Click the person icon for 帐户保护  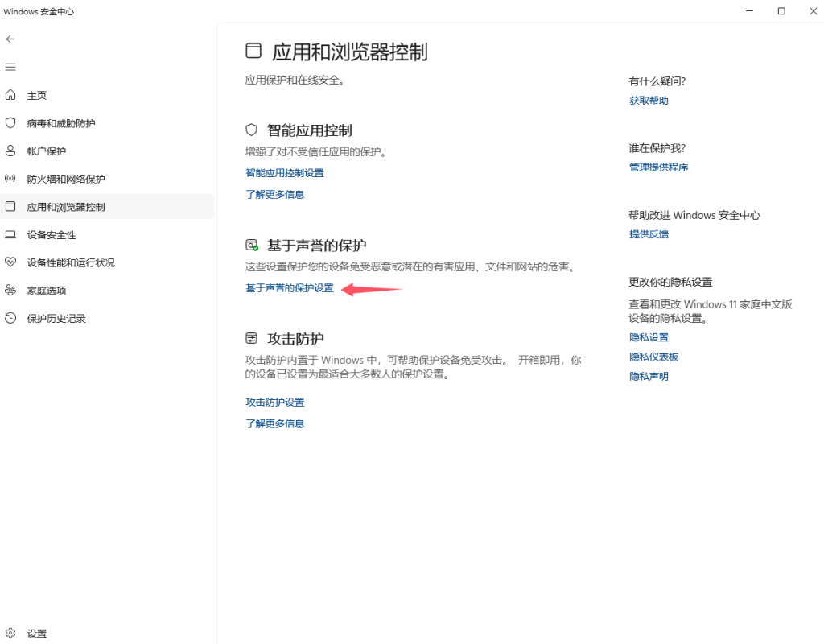tap(10, 151)
